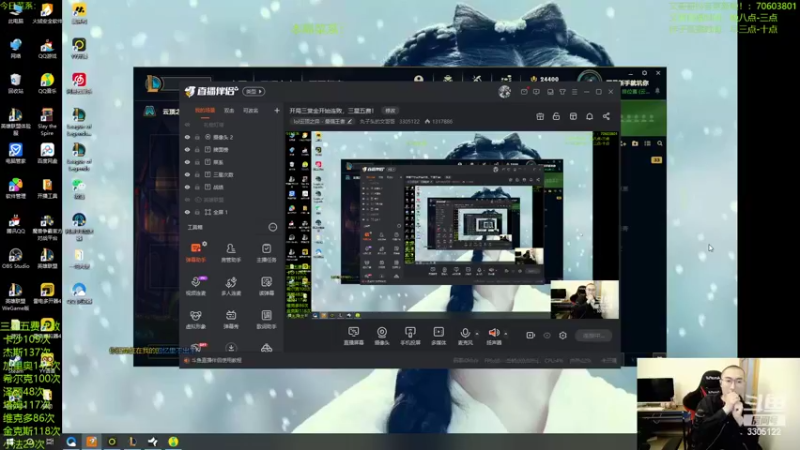Viewport: 800px width, 450px height.
Task: Click the start streaming button
Action: [x=593, y=336]
